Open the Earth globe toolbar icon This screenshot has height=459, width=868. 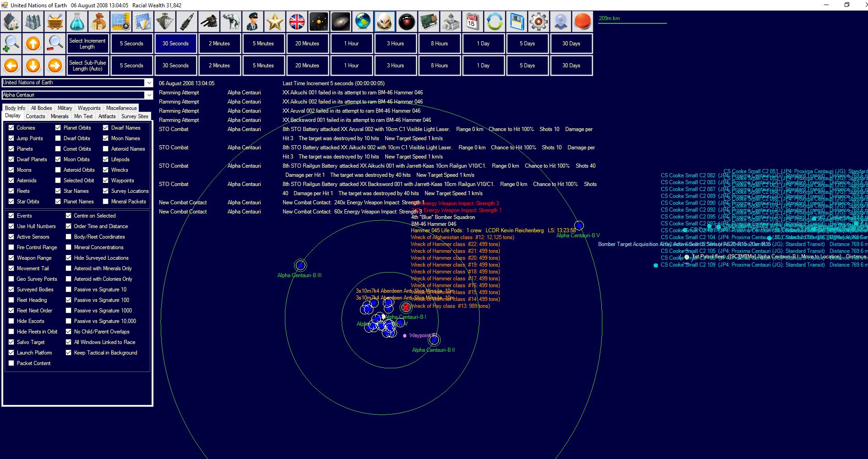point(363,22)
